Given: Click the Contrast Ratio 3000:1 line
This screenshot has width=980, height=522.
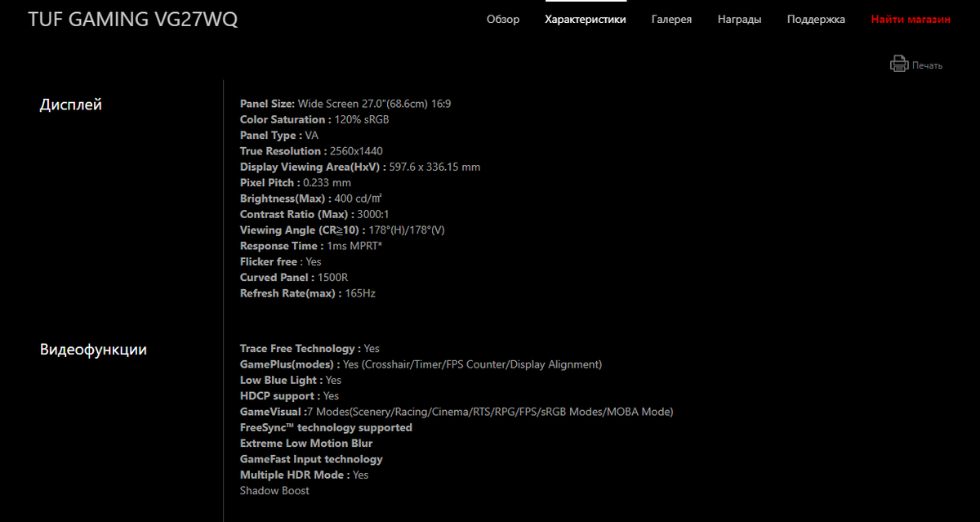Looking at the screenshot, I should coord(314,214).
